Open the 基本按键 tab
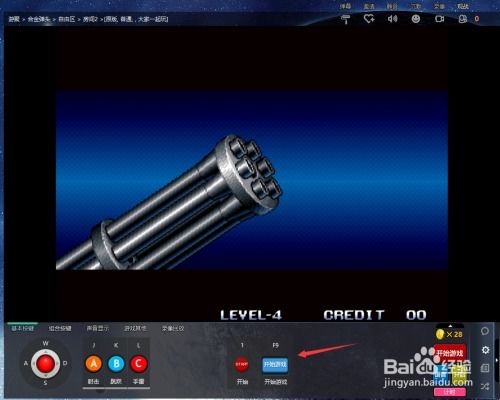 point(23,329)
